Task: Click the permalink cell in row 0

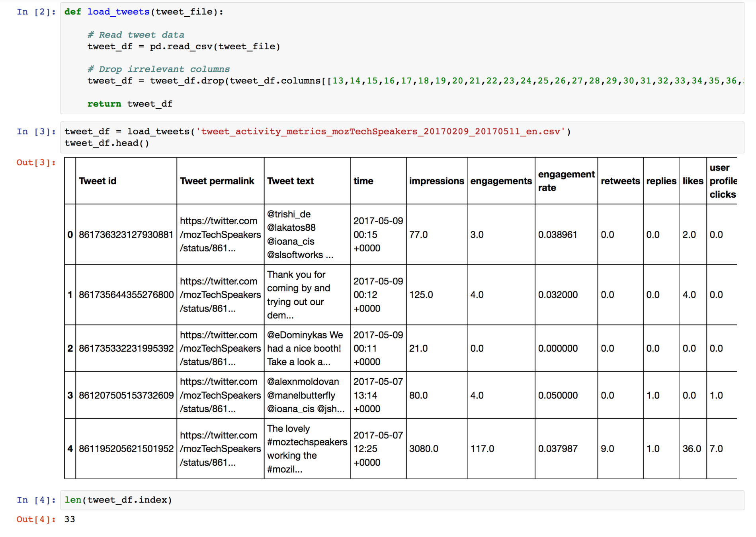Action: (x=221, y=235)
